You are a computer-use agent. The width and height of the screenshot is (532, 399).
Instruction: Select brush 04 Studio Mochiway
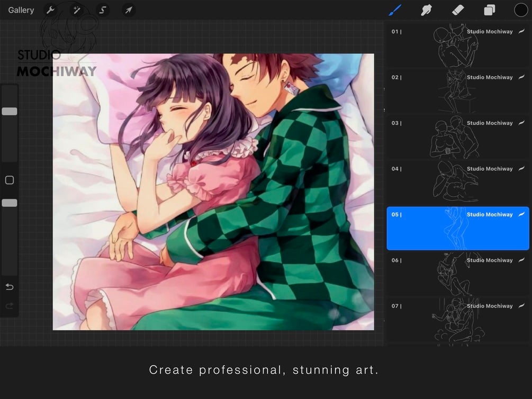pyautogui.click(x=458, y=183)
